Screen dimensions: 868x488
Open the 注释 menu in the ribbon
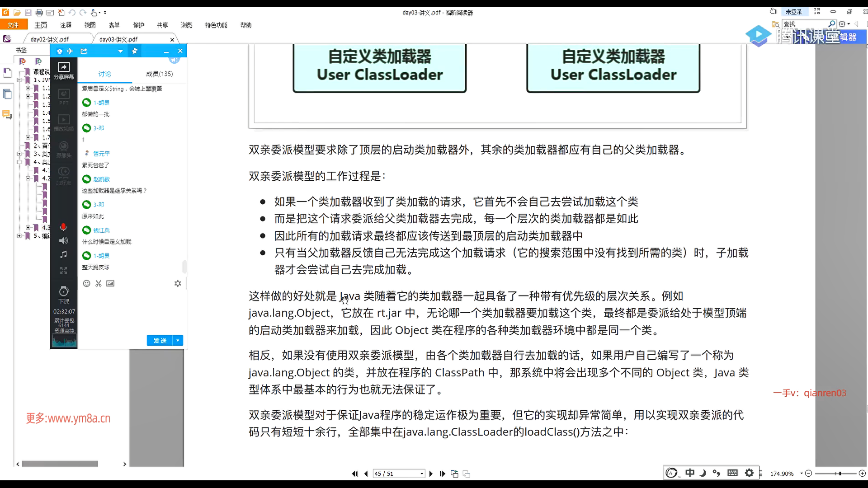coord(66,25)
